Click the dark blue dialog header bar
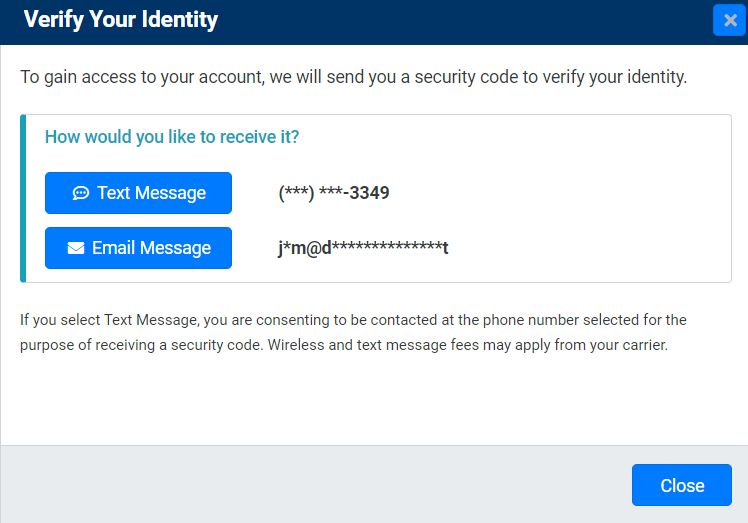Image resolution: width=748 pixels, height=523 pixels. [450, 20]
